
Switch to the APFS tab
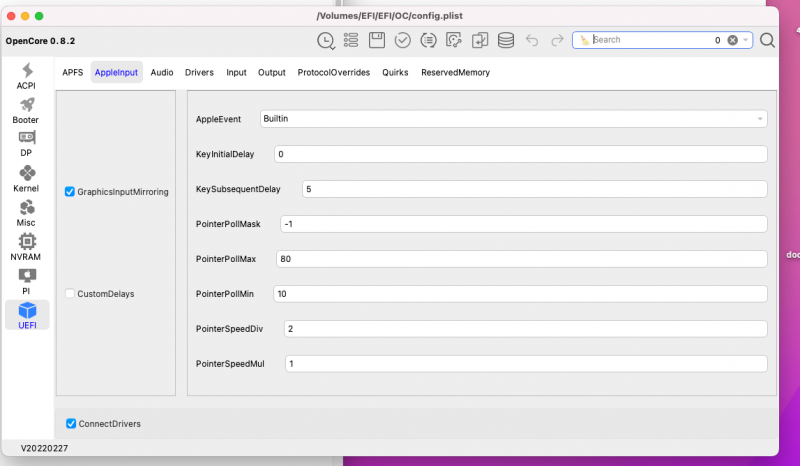tap(72, 72)
